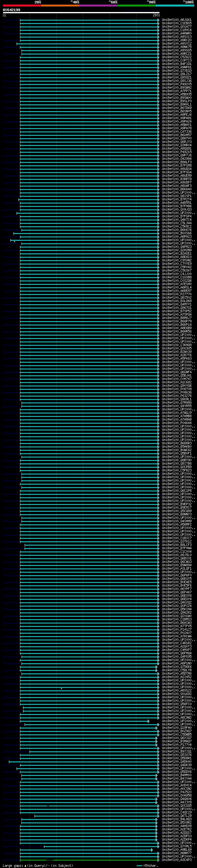Select hit label UniRef100_Q7RH86
Image resolution: width=197 pixels, height=868 pixels.
tap(177, 403)
